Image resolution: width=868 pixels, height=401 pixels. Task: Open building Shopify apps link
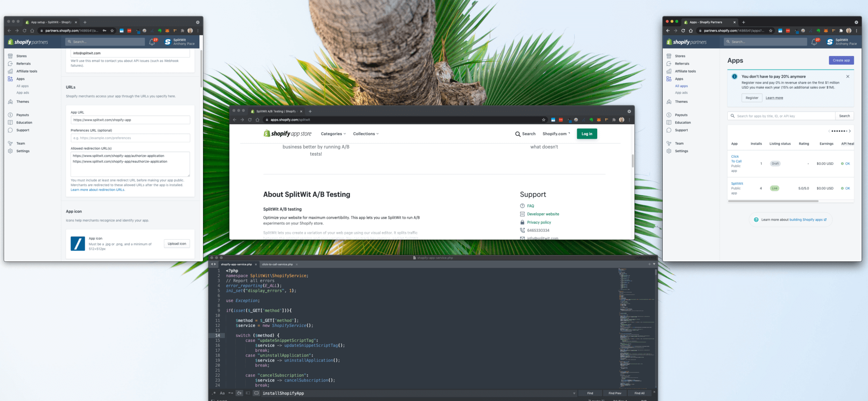[x=808, y=220]
